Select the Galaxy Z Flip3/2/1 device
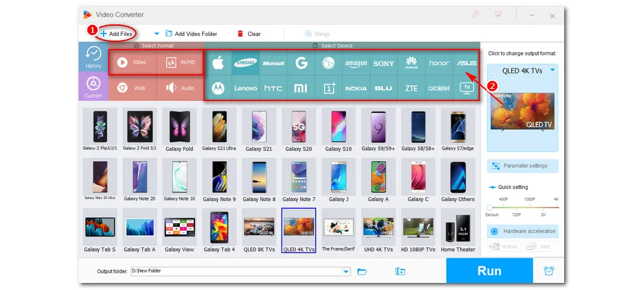 click(x=100, y=130)
